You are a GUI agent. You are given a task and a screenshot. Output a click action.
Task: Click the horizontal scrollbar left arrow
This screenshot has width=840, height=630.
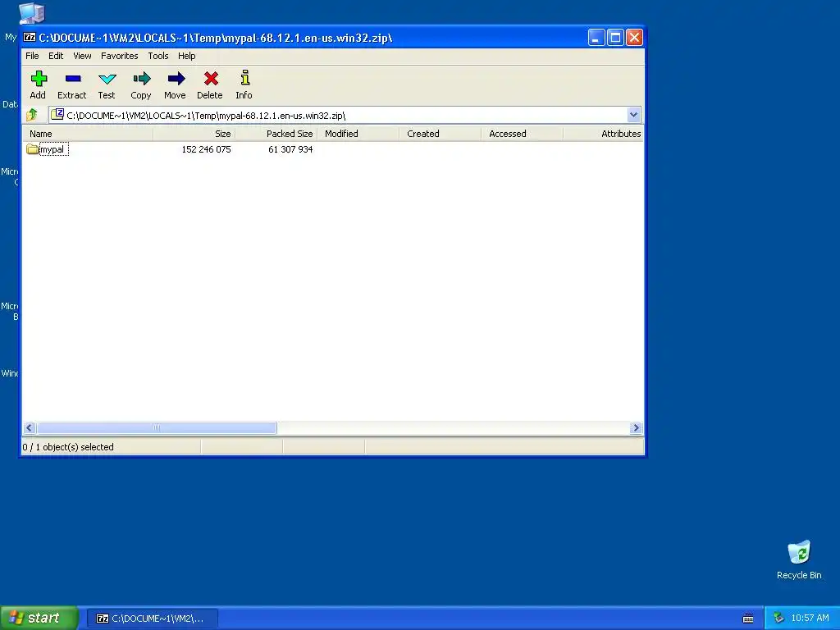point(30,427)
